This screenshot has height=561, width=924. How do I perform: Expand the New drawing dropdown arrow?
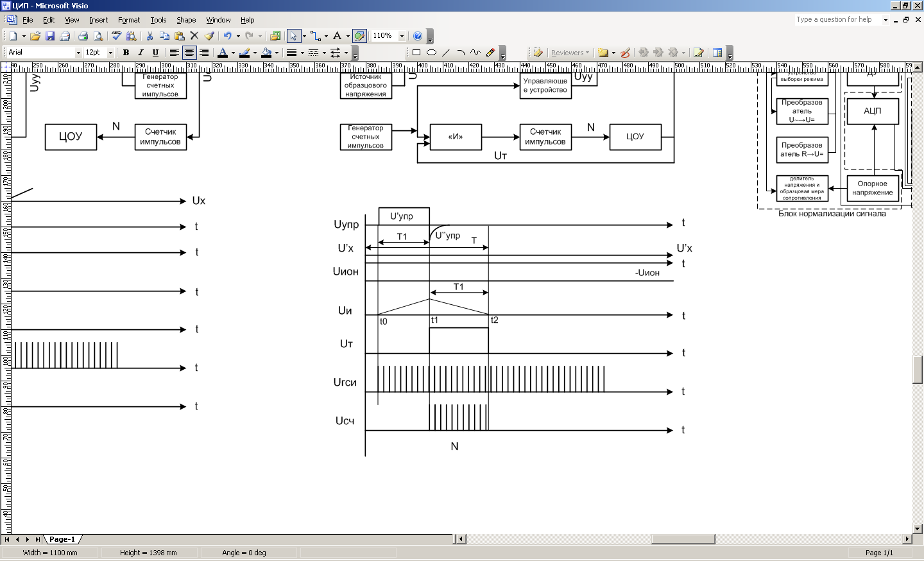pos(24,36)
